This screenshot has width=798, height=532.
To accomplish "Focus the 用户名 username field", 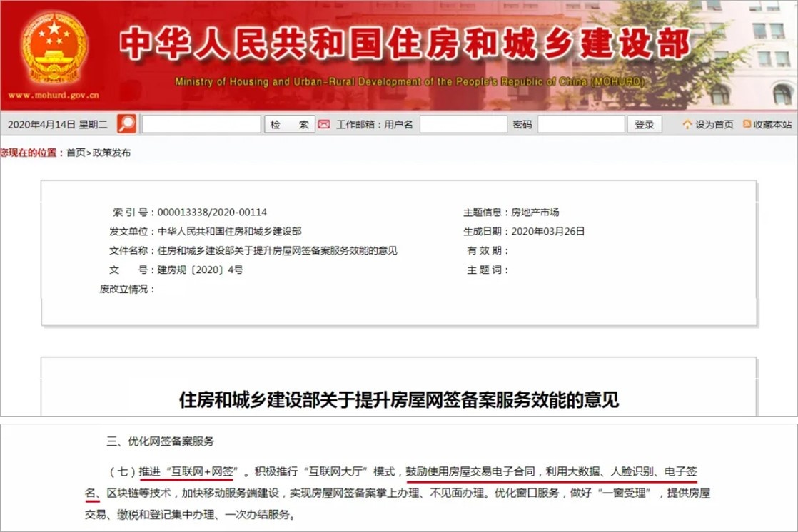I will (x=463, y=124).
